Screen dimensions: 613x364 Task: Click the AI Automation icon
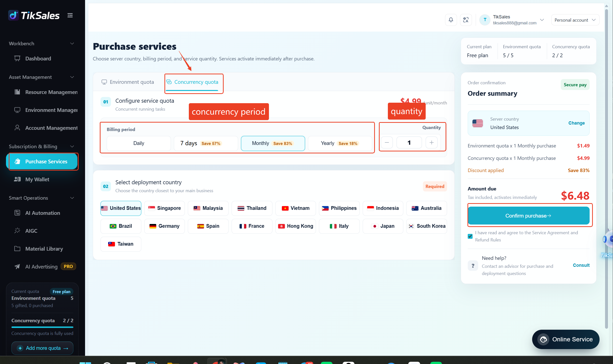click(17, 213)
